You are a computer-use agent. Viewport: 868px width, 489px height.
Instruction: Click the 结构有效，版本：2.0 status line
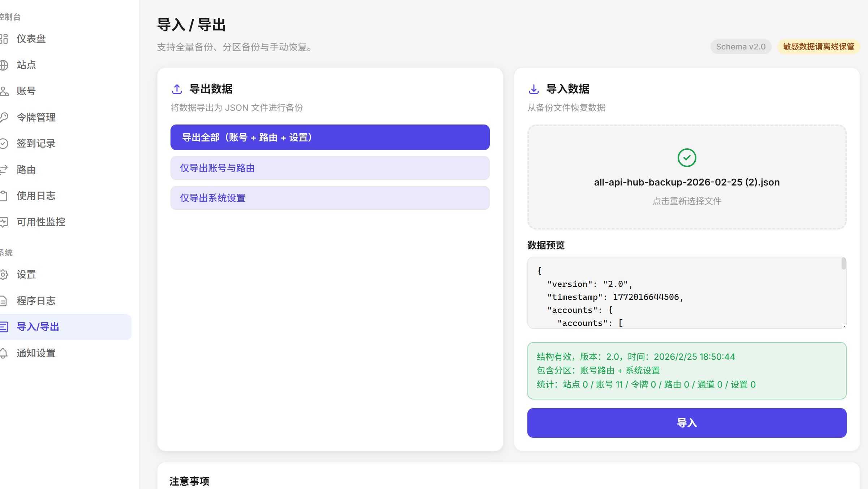point(636,357)
